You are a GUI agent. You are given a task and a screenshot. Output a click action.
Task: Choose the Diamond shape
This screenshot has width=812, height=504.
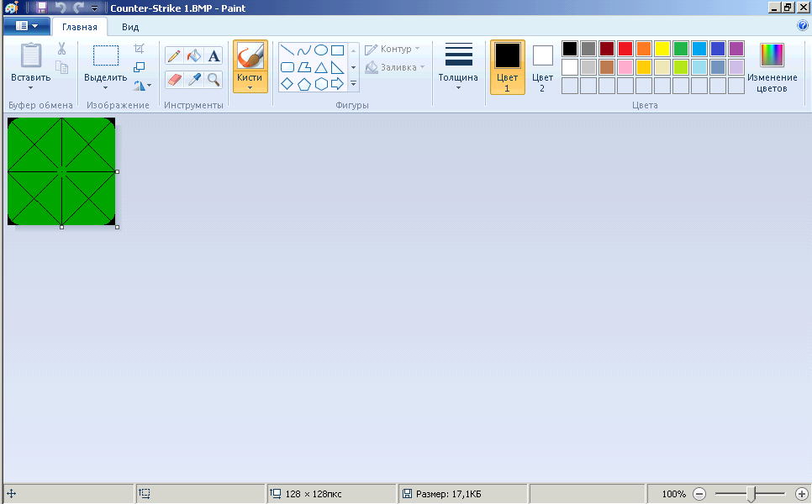(x=287, y=84)
